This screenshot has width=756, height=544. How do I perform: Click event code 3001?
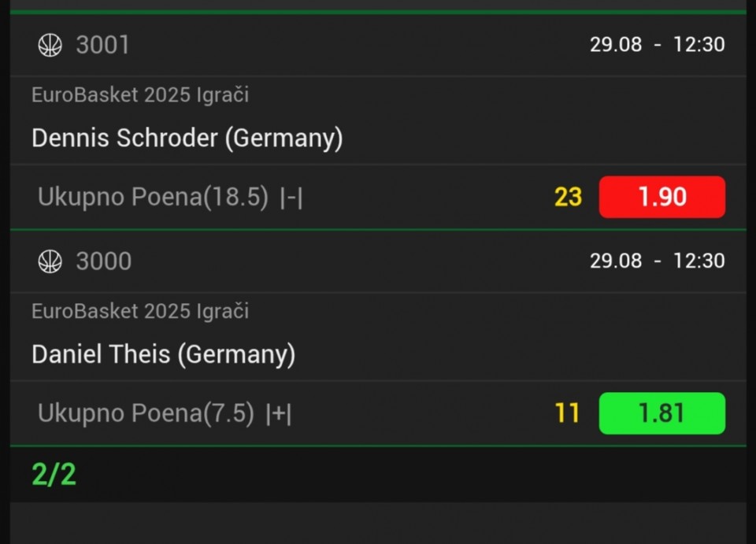[x=102, y=45]
